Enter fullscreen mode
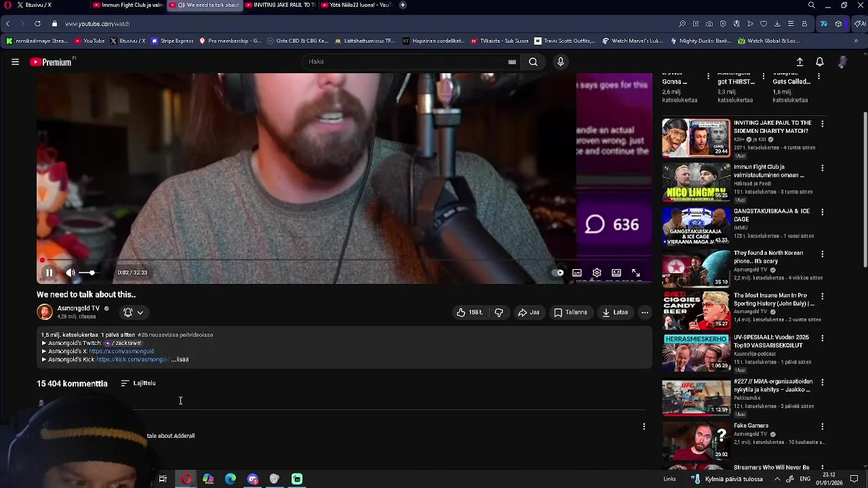Image resolution: width=868 pixels, height=488 pixels. pos(636,272)
